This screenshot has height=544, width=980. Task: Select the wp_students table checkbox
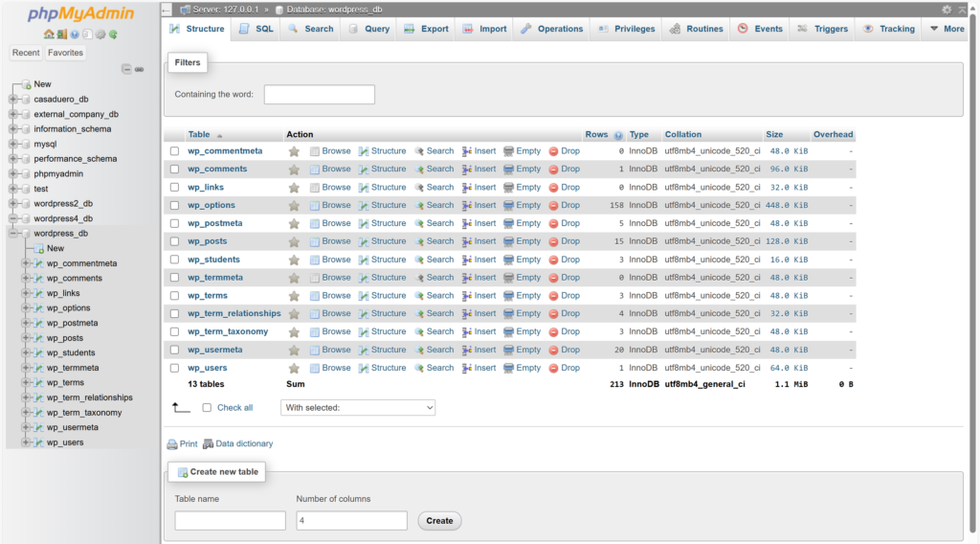[174, 260]
